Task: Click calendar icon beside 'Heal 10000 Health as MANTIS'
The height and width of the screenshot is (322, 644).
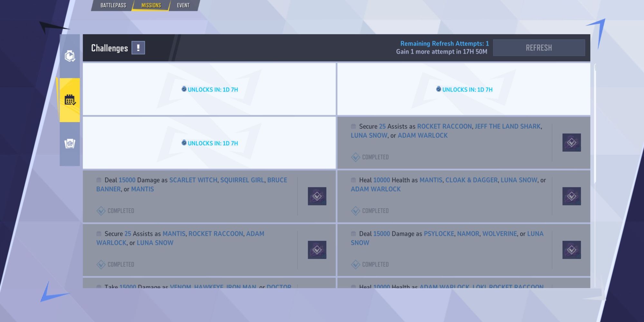Action: click(354, 180)
